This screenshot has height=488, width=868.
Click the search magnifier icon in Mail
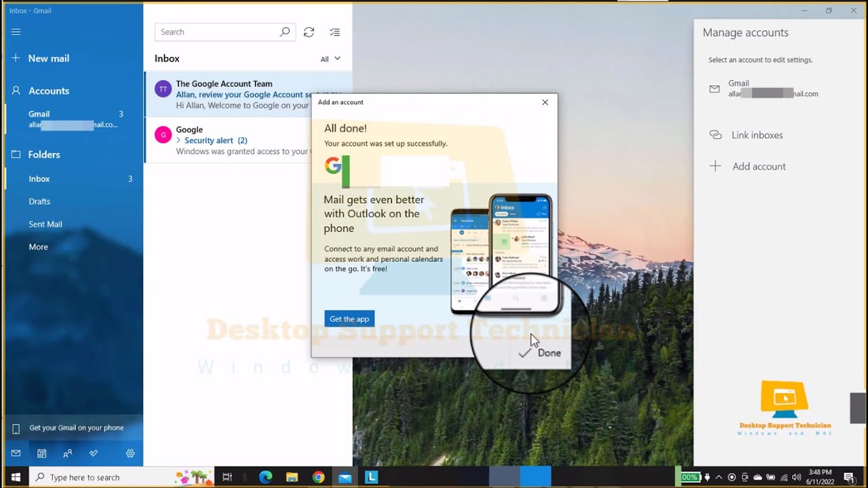(285, 32)
